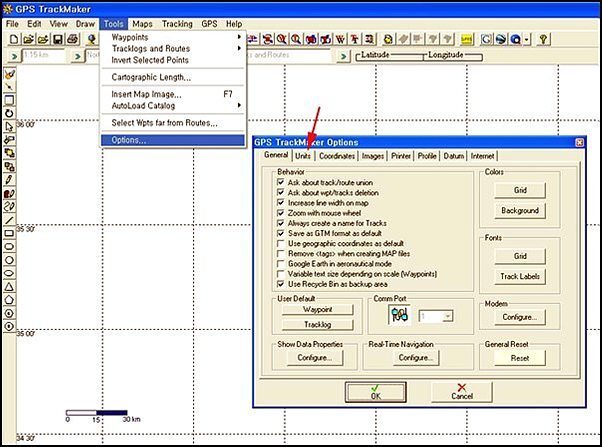Select the pencil draw tool
The image size is (602, 447).
coord(9,179)
